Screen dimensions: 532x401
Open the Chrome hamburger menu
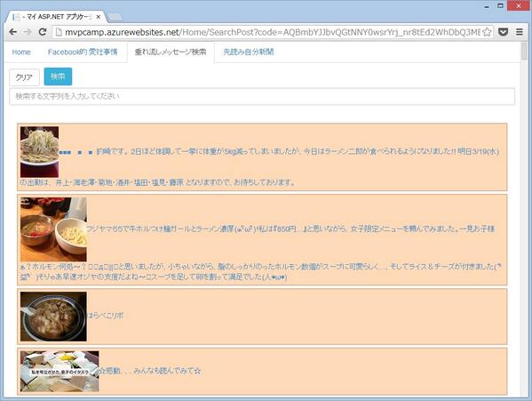(x=519, y=32)
